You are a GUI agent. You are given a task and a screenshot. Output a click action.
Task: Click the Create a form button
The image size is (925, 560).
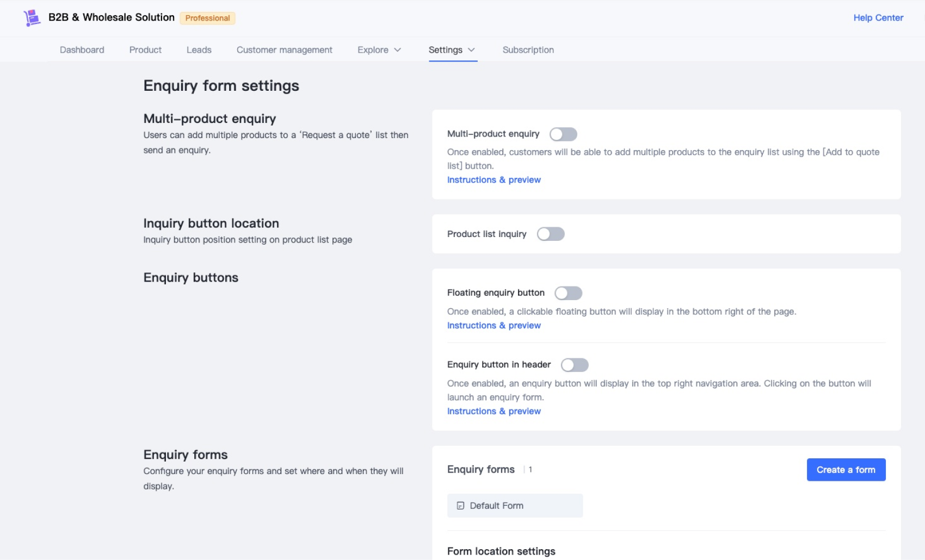846,470
